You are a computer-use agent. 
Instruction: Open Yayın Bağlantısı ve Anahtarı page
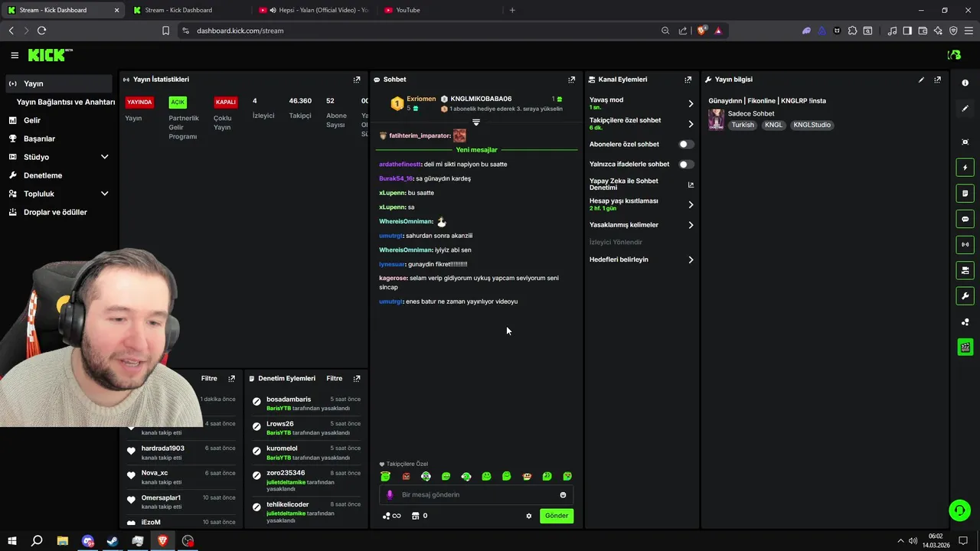66,102
